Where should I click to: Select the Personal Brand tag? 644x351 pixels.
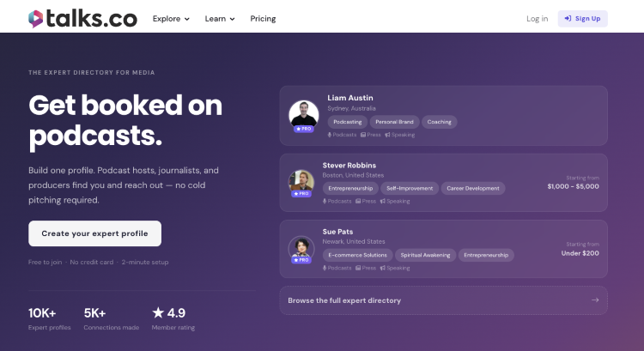(394, 122)
